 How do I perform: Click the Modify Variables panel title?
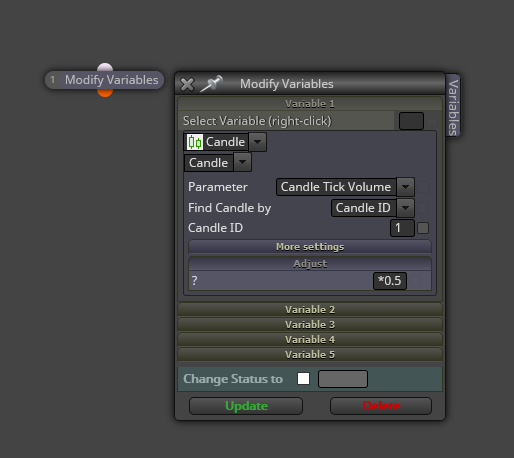(287, 84)
